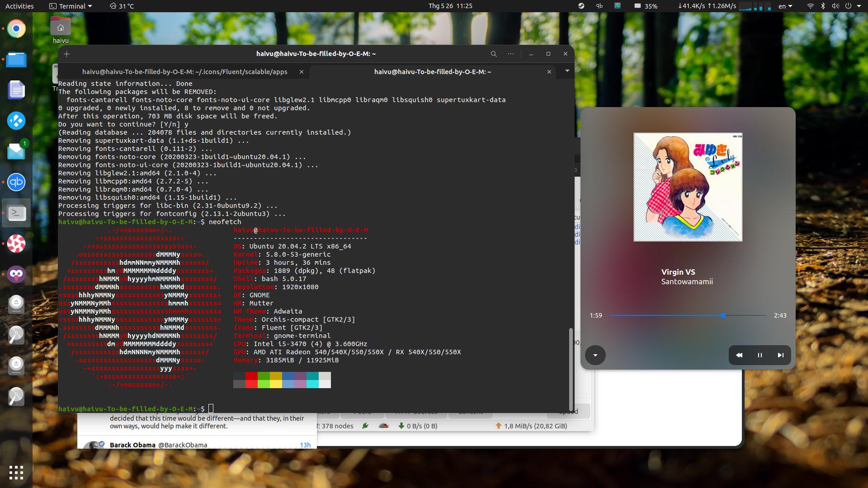
Task: Click the cyan color block in neofetch palette
Action: [x=312, y=384]
